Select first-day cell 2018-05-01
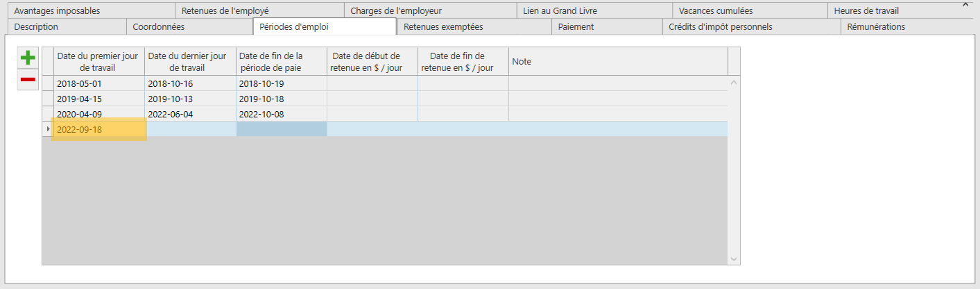 pos(99,83)
